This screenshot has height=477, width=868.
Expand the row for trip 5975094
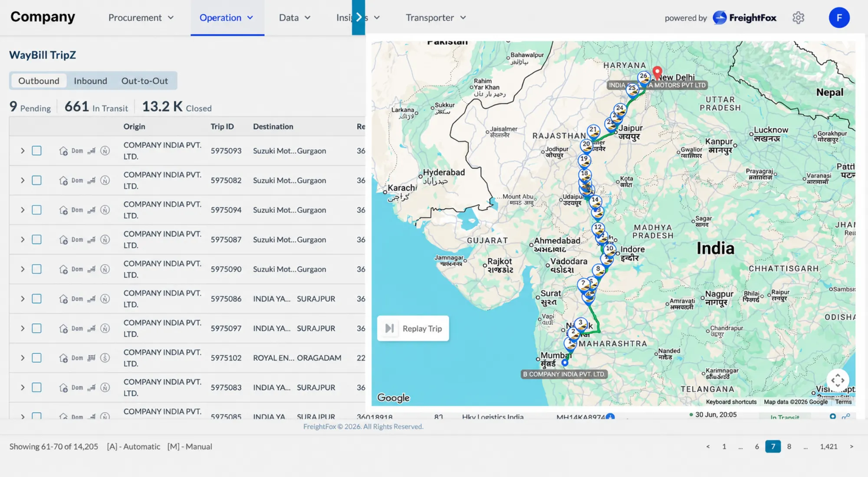click(23, 210)
